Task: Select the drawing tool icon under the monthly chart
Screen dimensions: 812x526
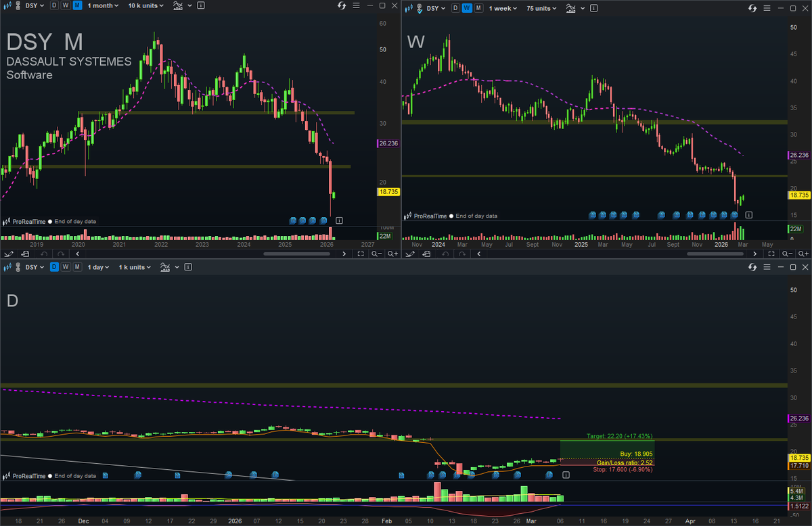Action: pyautogui.click(x=9, y=254)
